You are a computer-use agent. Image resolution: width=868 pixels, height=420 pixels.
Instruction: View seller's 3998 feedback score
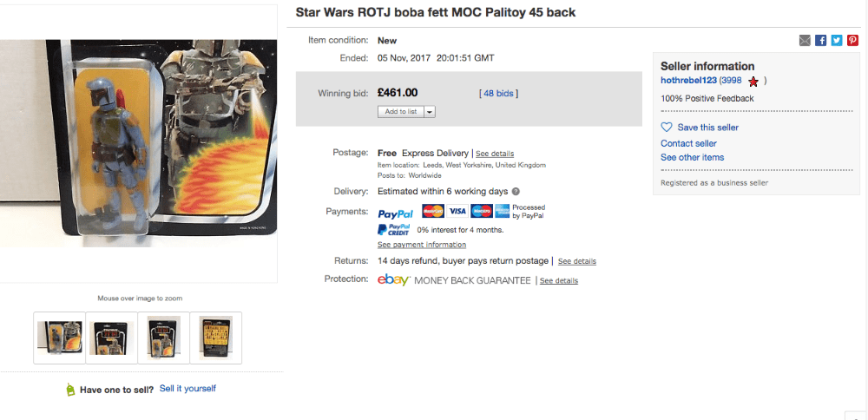click(x=732, y=80)
